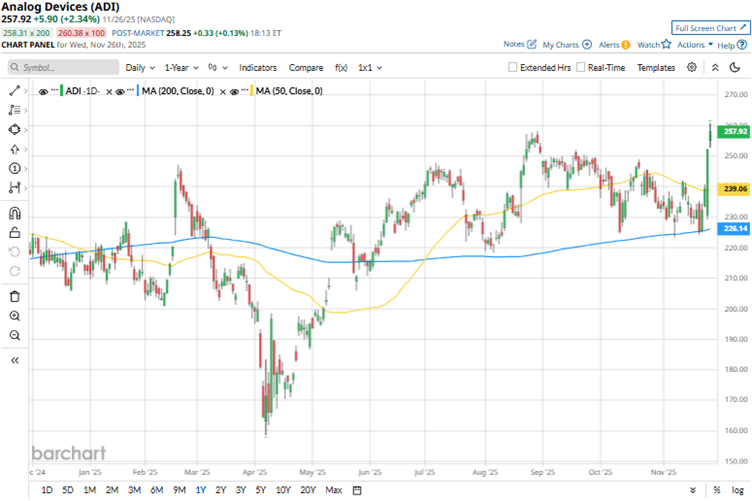Open the Indicators menu

point(258,67)
